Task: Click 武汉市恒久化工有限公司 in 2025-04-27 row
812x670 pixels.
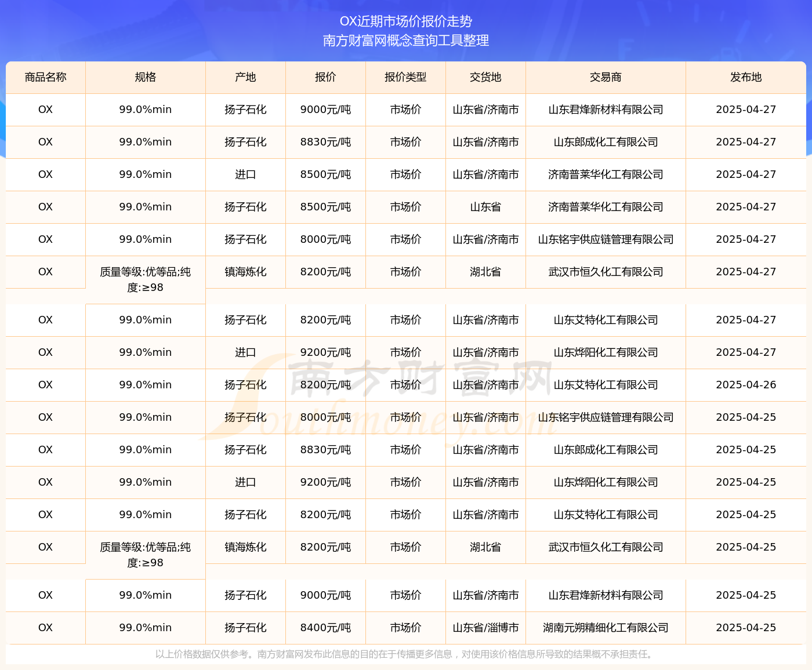Action: point(606,272)
